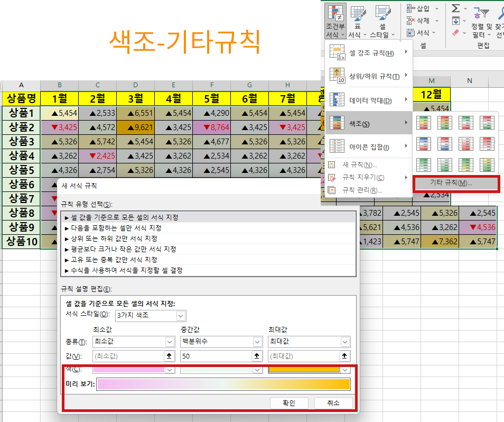Image resolution: width=504 pixels, height=422 pixels.
Task: Open the 중간값 종류 dropdown showing 백분위수
Action: click(221, 342)
